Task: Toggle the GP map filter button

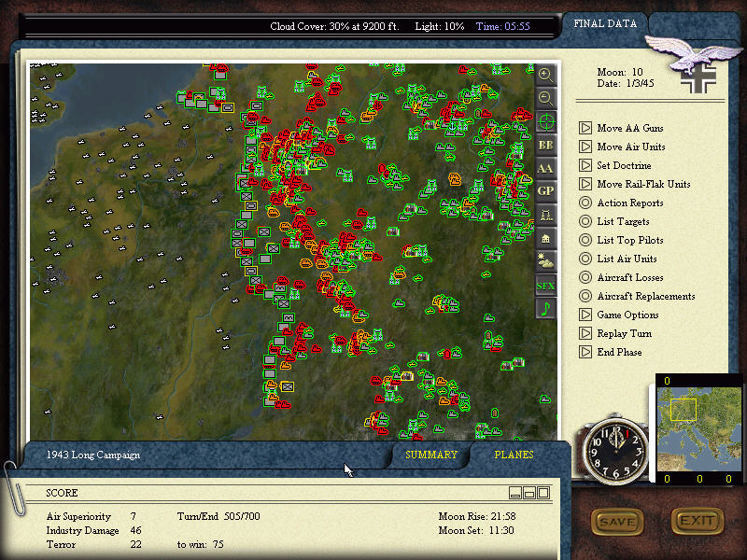Action: point(546,191)
